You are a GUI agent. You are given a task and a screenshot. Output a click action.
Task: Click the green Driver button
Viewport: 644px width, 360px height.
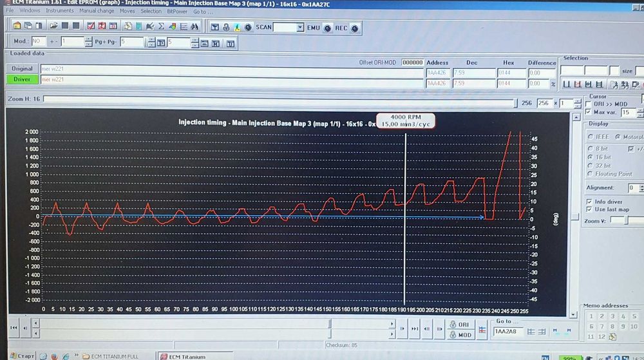tap(22, 79)
